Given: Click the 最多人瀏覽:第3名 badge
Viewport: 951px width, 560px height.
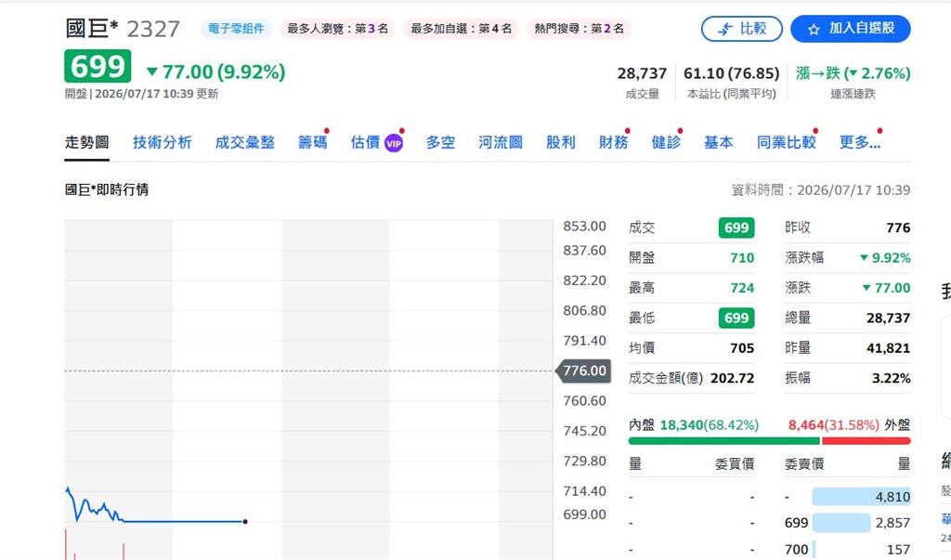Looking at the screenshot, I should click(338, 29).
